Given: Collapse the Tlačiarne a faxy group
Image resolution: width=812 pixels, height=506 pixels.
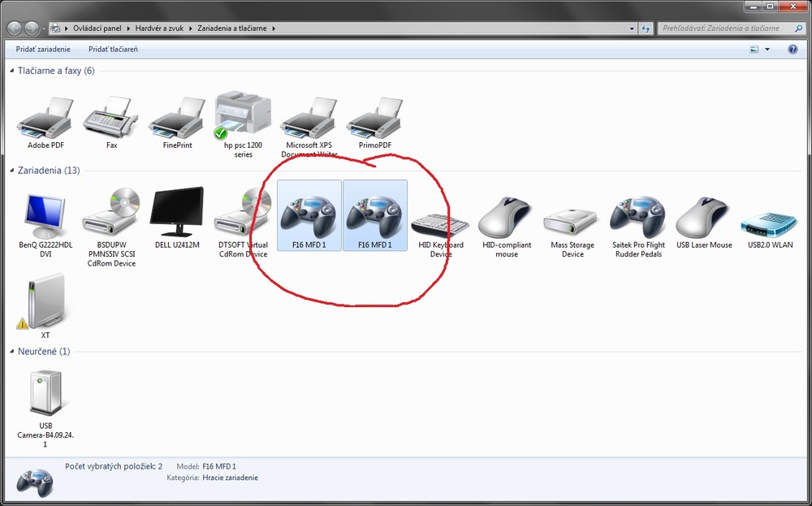Looking at the screenshot, I should pos(12,71).
